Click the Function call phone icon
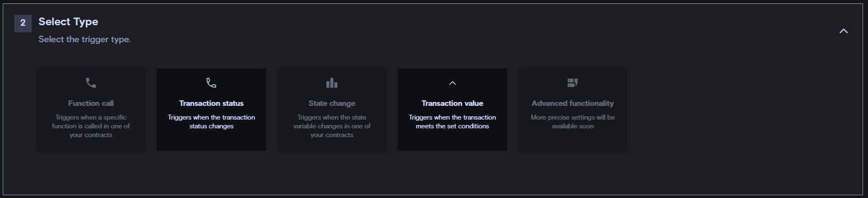The image size is (868, 198). click(91, 83)
